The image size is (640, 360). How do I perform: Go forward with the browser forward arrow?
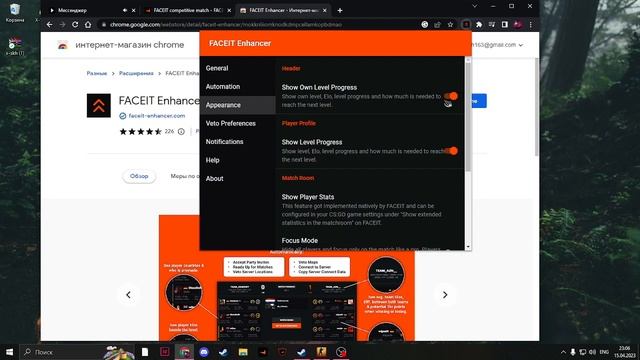point(62,24)
